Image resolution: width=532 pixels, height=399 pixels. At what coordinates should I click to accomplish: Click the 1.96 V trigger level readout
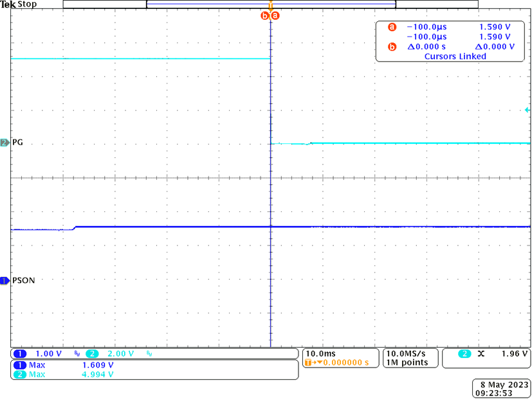pyautogui.click(x=515, y=354)
